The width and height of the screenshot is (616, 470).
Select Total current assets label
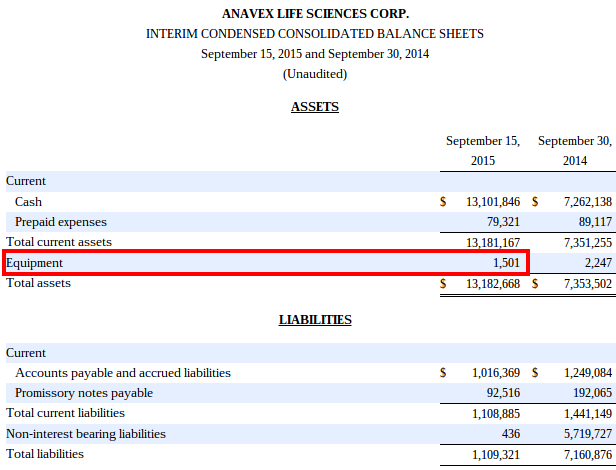click(59, 242)
